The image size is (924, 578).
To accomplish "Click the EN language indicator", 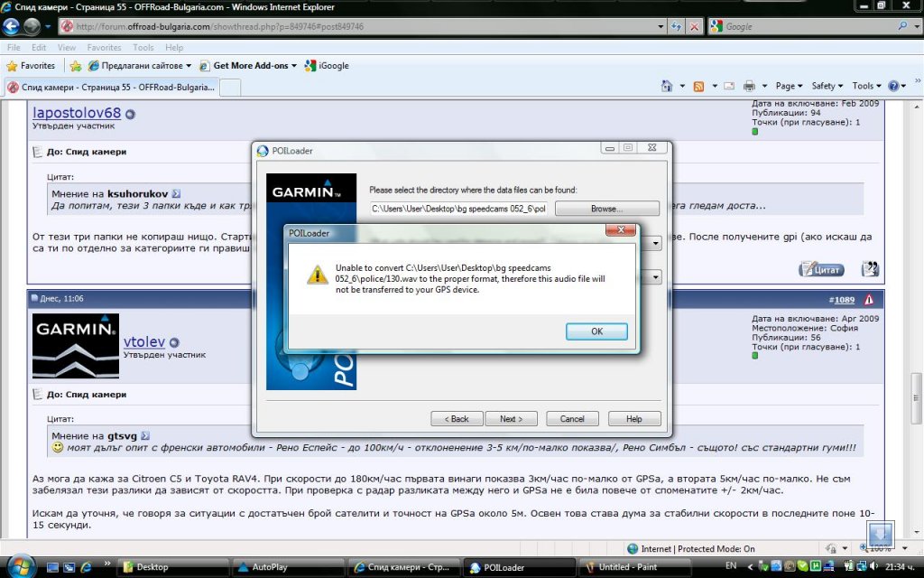I will (x=731, y=565).
